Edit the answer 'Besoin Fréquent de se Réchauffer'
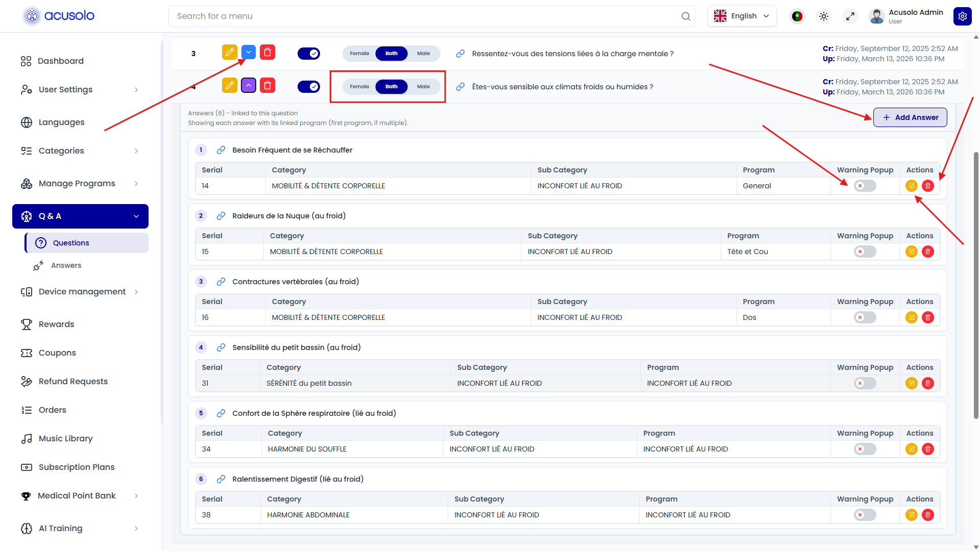 [x=912, y=186]
